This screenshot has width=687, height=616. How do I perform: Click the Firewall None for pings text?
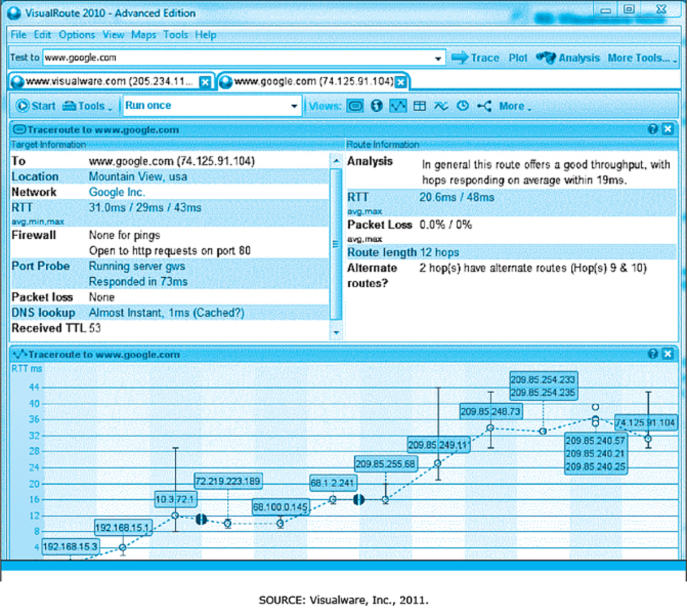pos(124,235)
